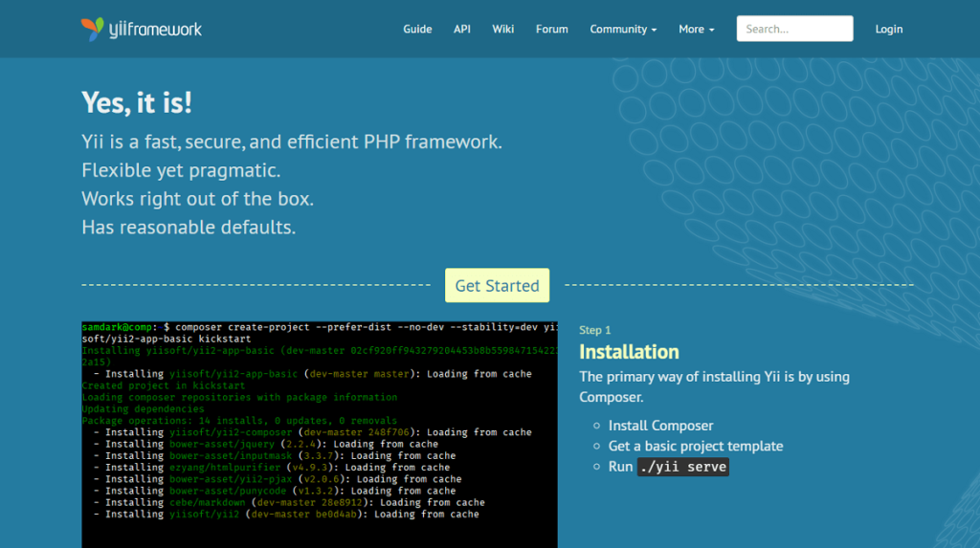Click the yiiframework wordmark in header
980x548 pixels.
pos(154,30)
